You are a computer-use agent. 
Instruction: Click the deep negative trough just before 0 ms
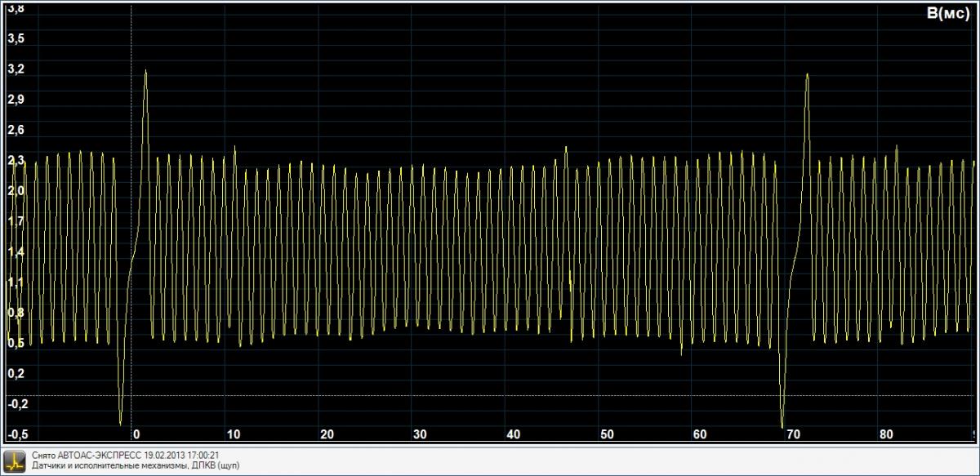[121, 423]
